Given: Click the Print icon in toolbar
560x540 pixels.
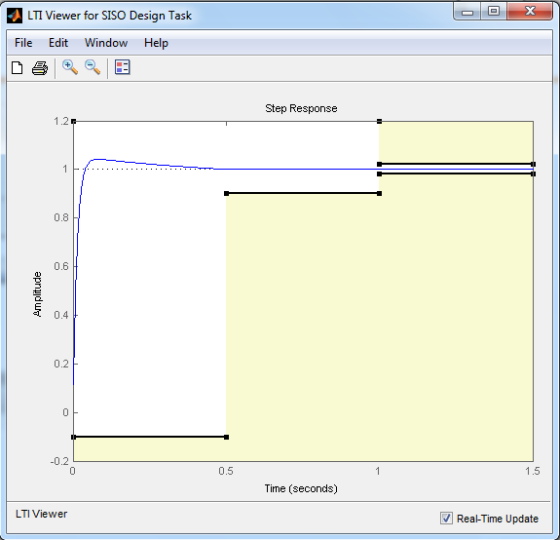Looking at the screenshot, I should pos(40,68).
